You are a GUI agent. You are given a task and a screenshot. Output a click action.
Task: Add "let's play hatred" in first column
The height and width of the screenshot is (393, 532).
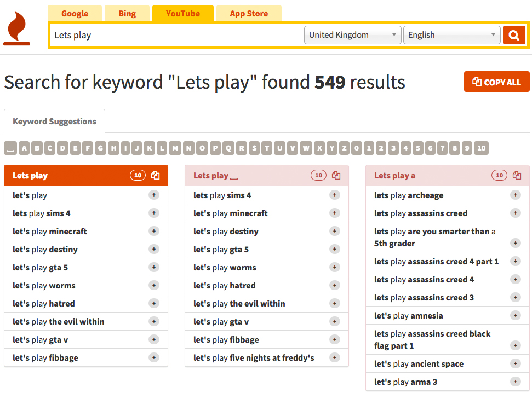click(x=154, y=303)
